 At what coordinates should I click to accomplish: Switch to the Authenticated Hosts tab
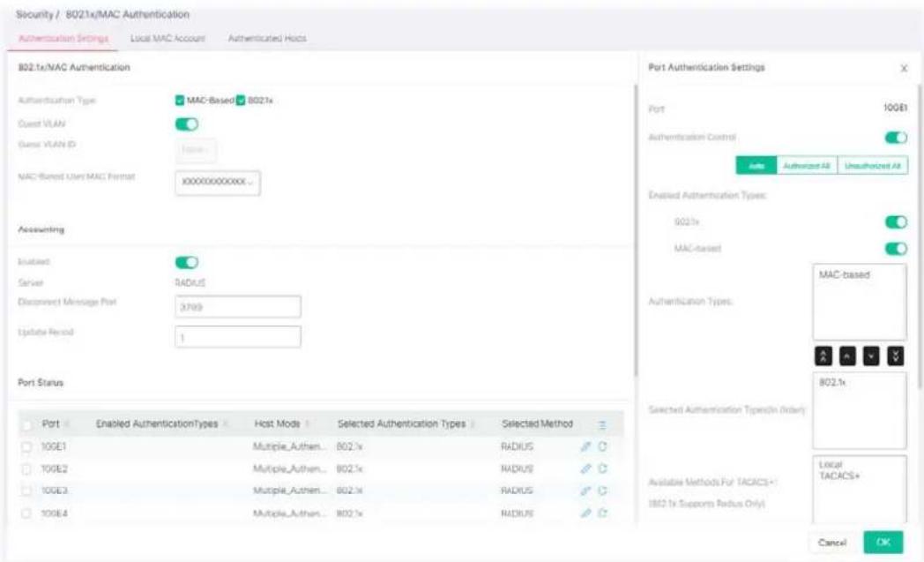[x=267, y=38]
